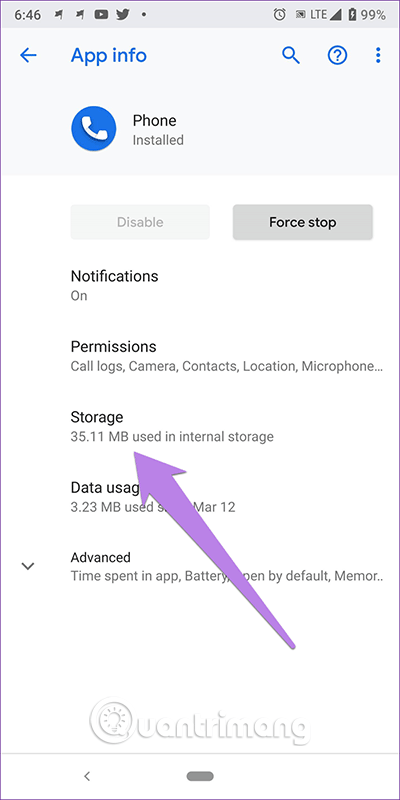Open the three-dot overflow menu
Image resolution: width=400 pixels, height=800 pixels.
point(378,55)
